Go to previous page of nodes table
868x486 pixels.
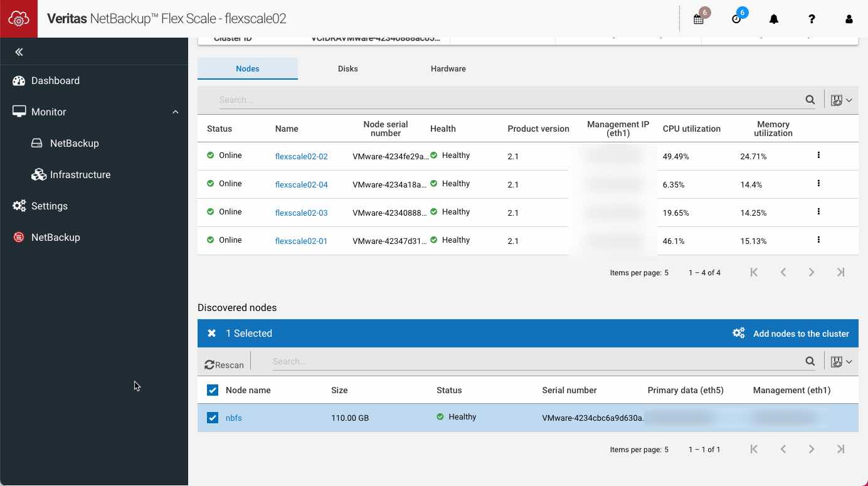click(783, 272)
